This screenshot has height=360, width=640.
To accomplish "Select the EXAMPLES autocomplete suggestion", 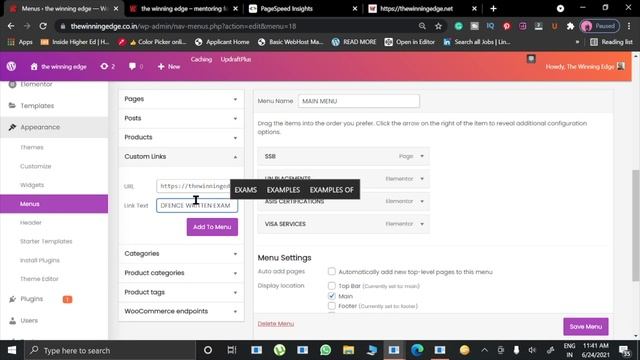I will tap(283, 190).
